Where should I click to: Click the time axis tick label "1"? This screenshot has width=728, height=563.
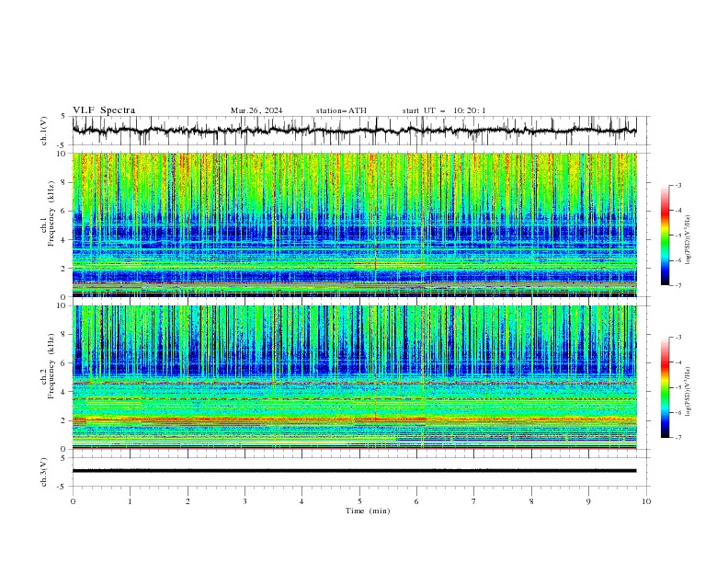(x=130, y=501)
